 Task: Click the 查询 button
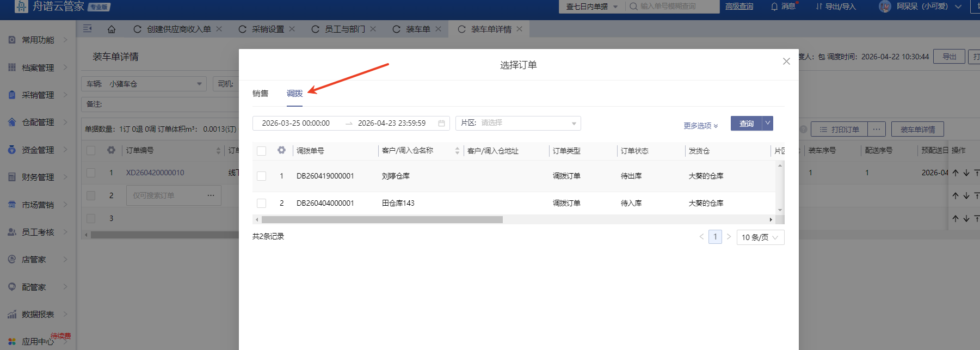pos(746,124)
